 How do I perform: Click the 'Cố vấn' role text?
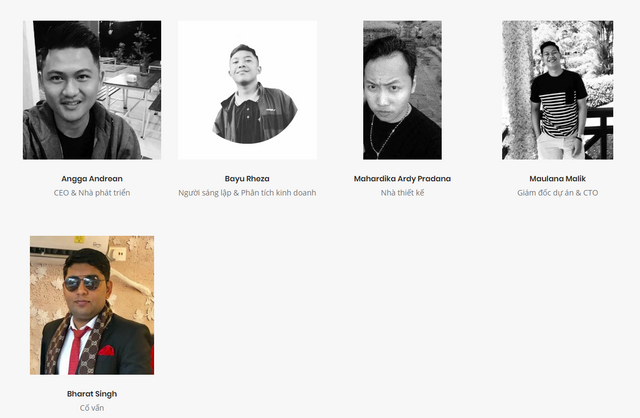pyautogui.click(x=92, y=408)
